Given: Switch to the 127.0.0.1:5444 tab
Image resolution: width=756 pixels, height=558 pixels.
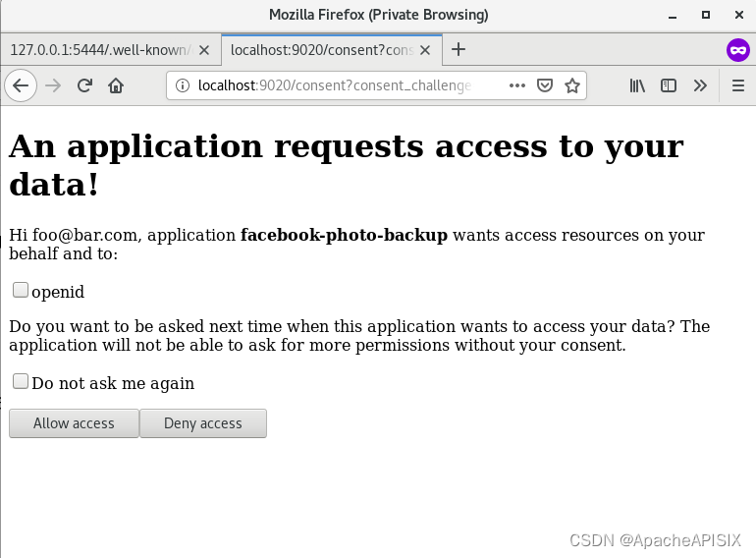Looking at the screenshot, I should (x=108, y=49).
